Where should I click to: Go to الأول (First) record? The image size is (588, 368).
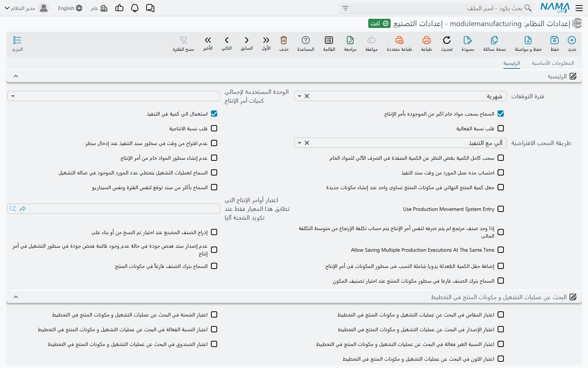pos(266,40)
